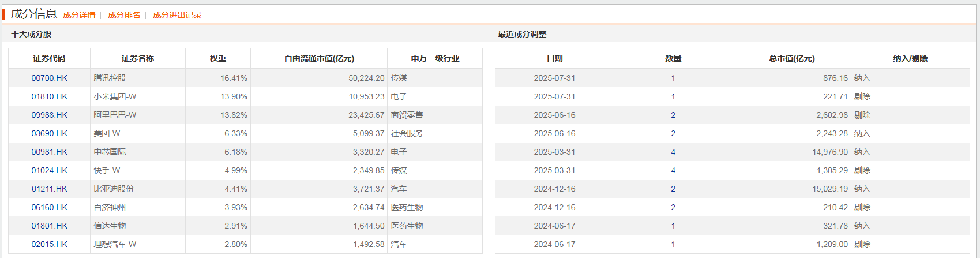Open quantity 1 for 876.16 纳入 row
This screenshot has width=980, height=258.
click(x=673, y=78)
